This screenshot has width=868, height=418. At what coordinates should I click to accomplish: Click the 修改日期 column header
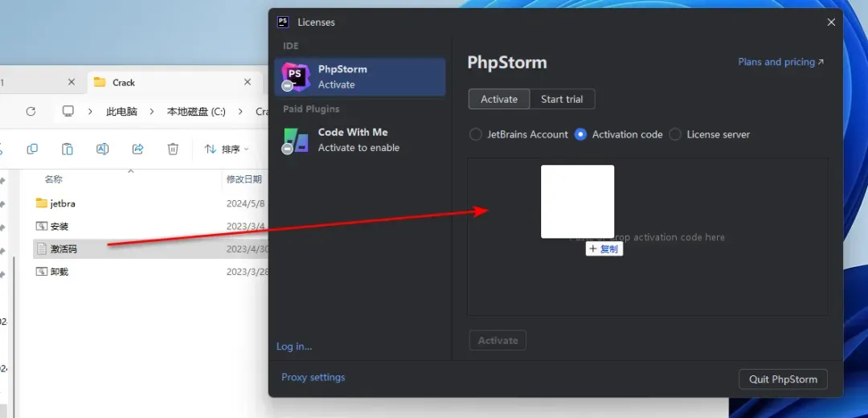(x=244, y=179)
